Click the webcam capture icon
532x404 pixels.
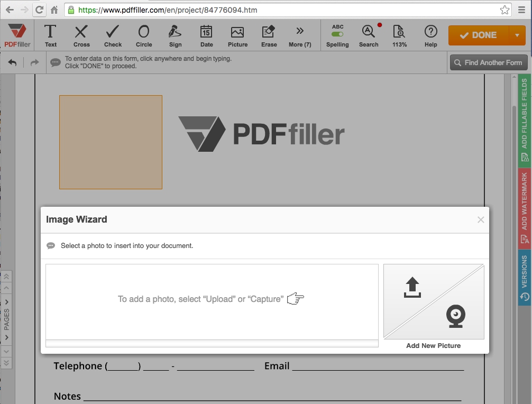[456, 316]
